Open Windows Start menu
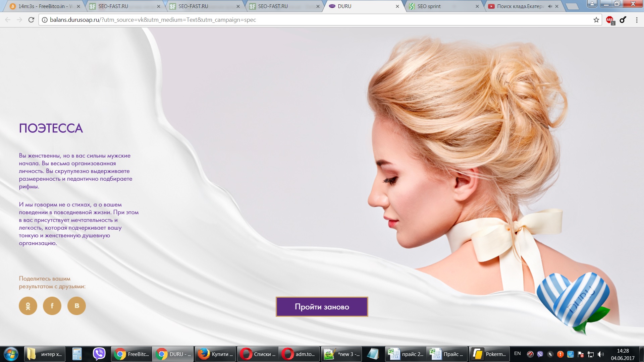 [x=11, y=354]
